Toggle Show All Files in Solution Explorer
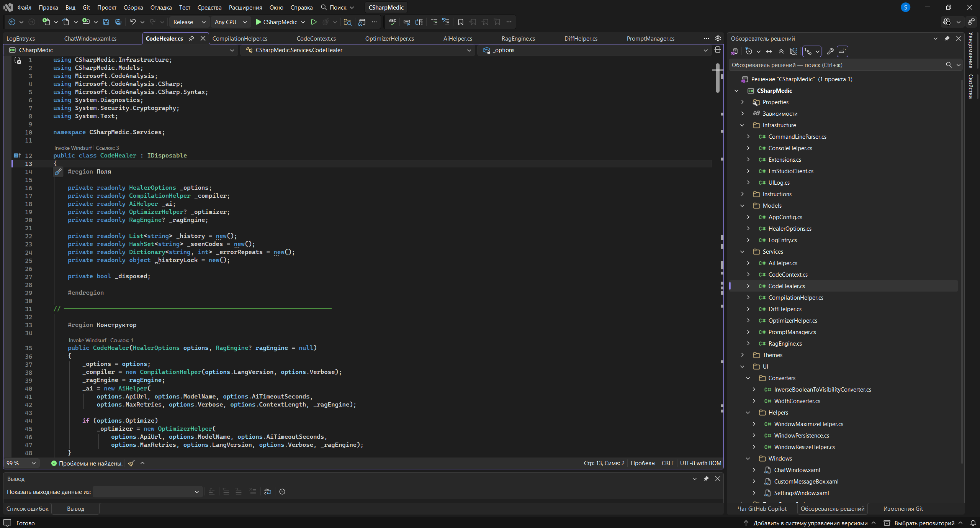The image size is (980, 528). pos(793,51)
